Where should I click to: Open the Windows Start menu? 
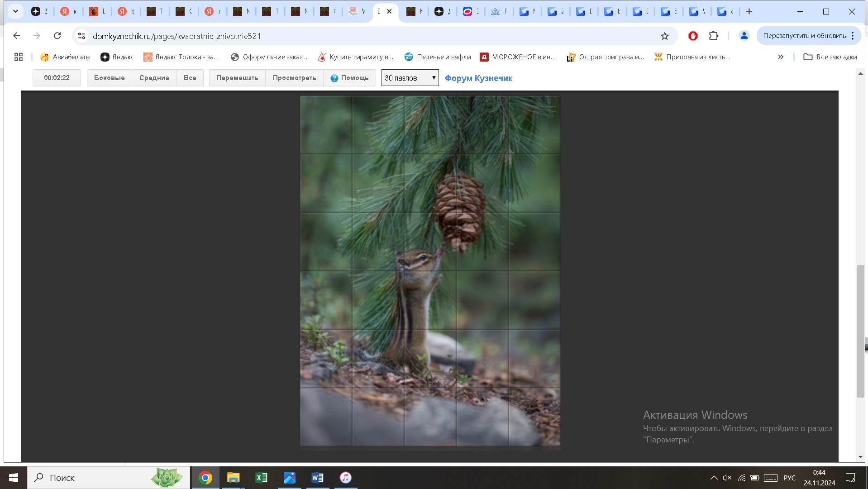point(14,478)
